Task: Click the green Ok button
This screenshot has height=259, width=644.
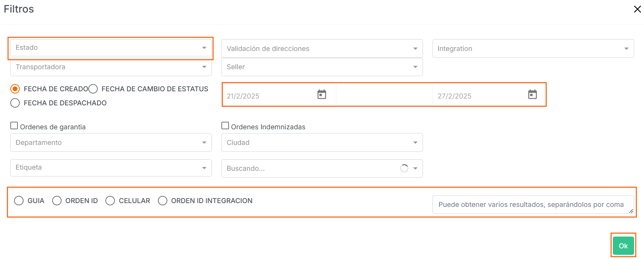Action: pos(623,246)
